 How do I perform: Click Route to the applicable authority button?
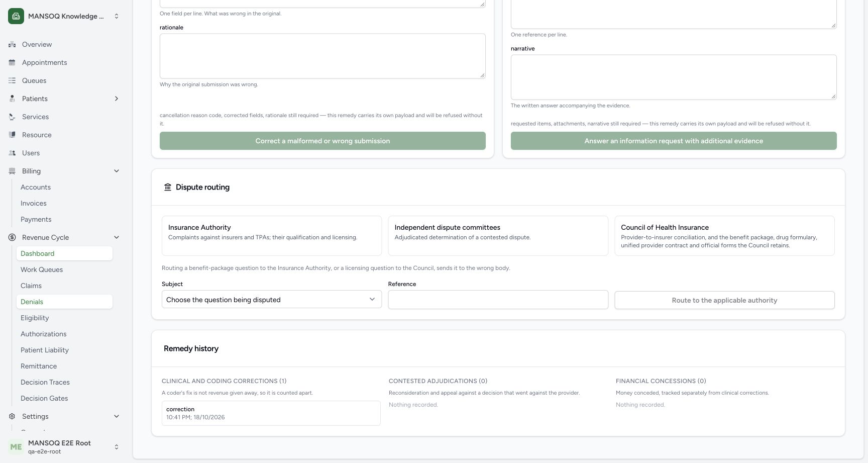click(724, 300)
